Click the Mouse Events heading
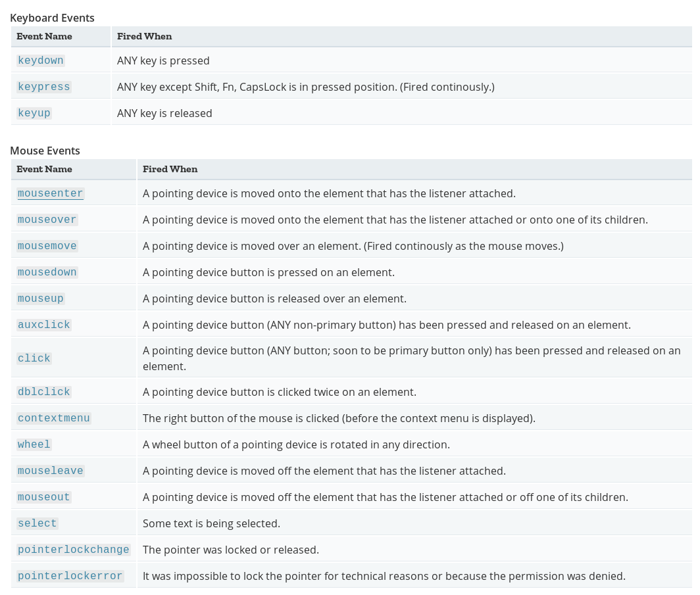The width and height of the screenshot is (700, 595). click(45, 151)
